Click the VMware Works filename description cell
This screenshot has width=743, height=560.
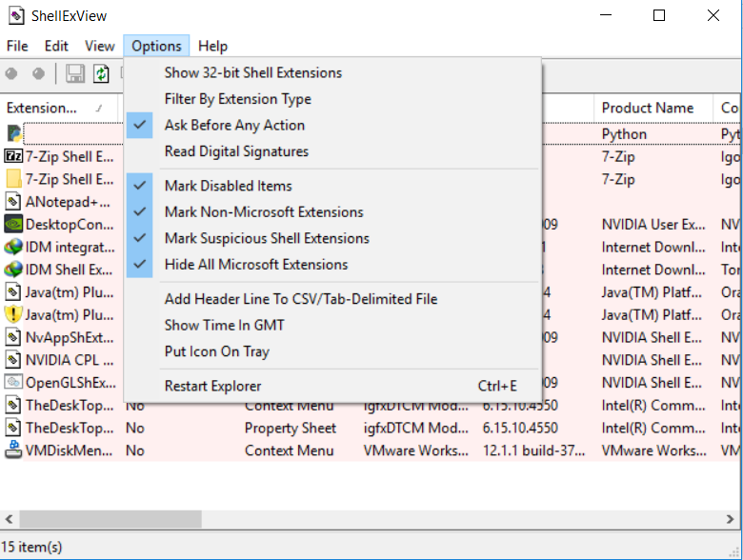(415, 450)
